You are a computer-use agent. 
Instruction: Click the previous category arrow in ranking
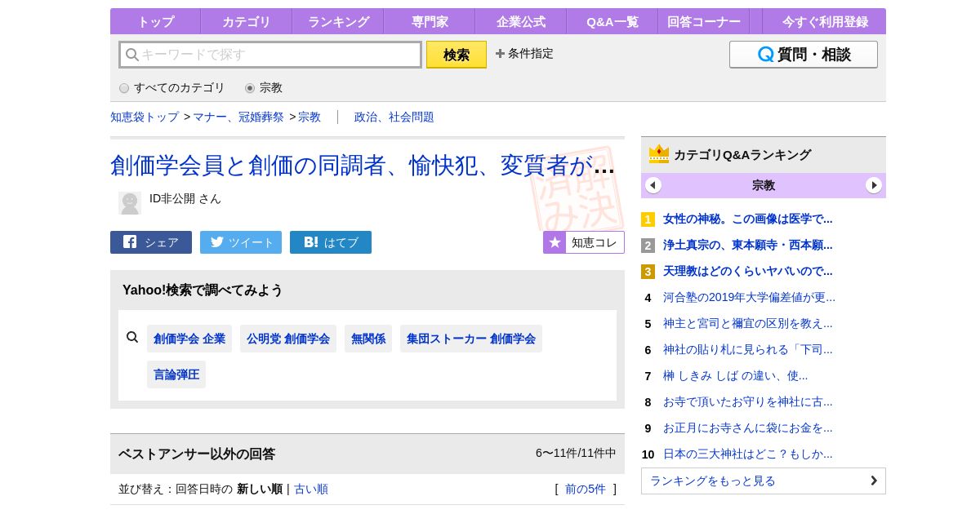point(653,185)
